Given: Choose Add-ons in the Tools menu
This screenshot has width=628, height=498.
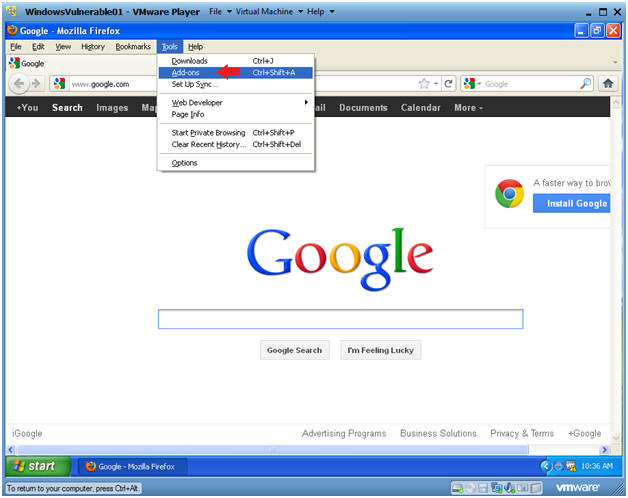Looking at the screenshot, I should point(236,73).
